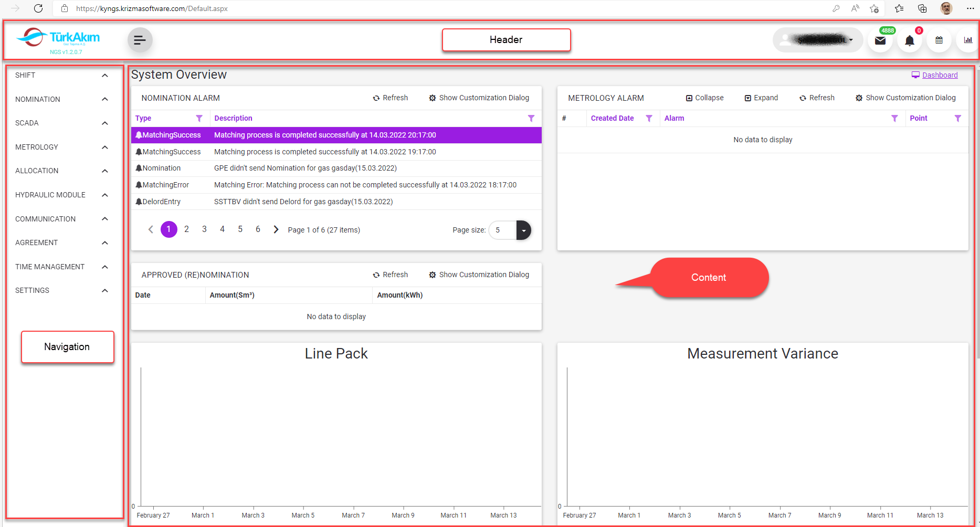Screen dimensions: 980x527
Task: Open the Page size dropdown
Action: (x=523, y=230)
